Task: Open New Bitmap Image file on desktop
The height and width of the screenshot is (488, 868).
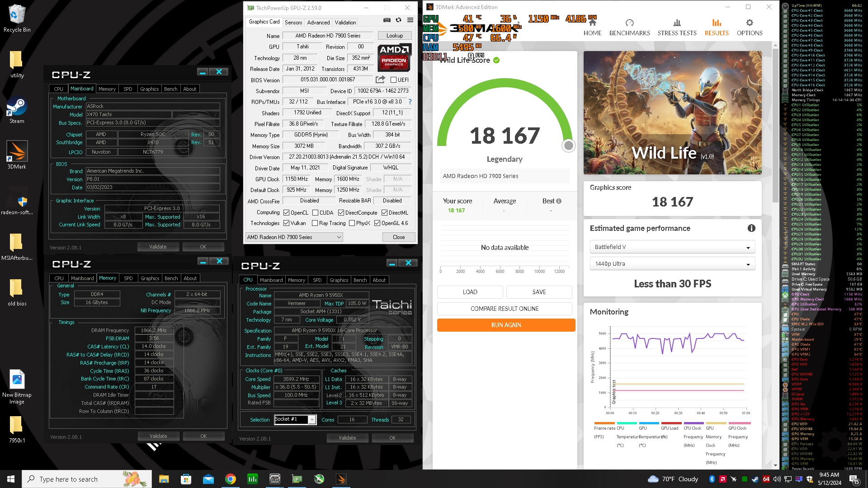Action: coord(17,387)
